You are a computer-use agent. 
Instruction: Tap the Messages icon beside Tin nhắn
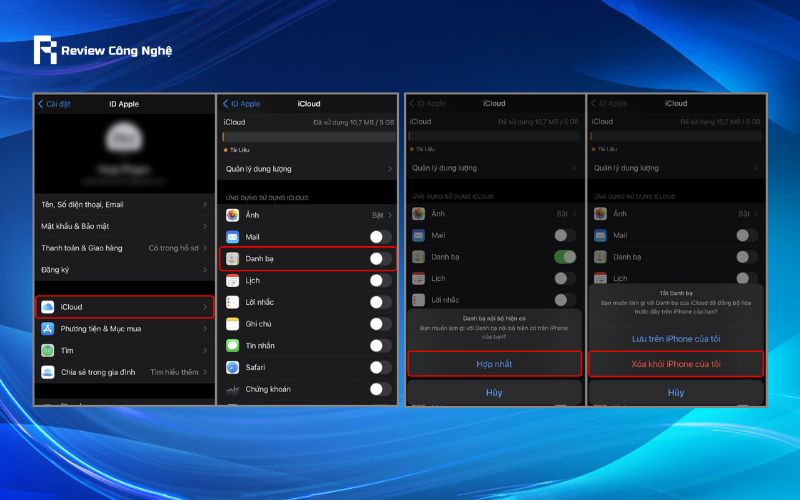click(233, 345)
